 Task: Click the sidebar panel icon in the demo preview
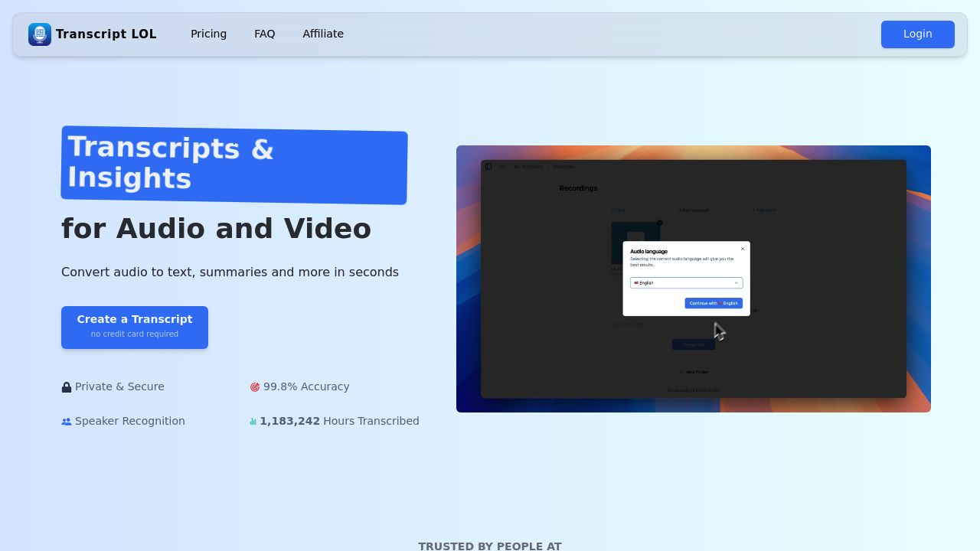488,166
